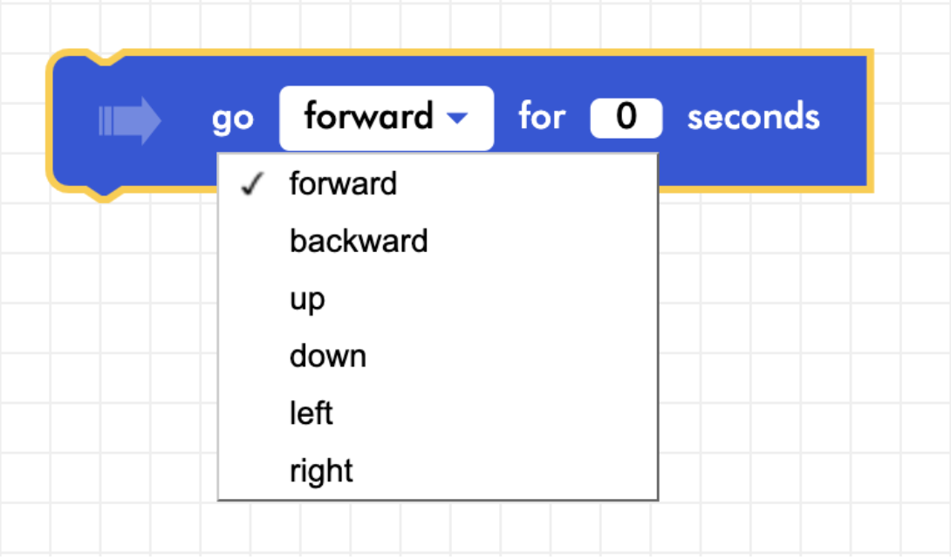Click the "go" label on the block
Screen dimensions: 951x560
(x=232, y=119)
